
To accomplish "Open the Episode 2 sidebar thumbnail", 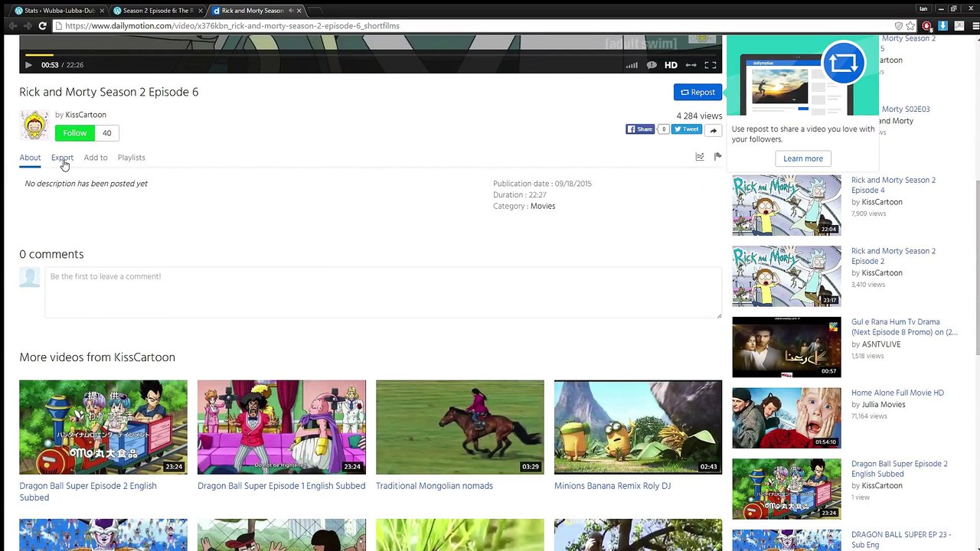I will 786,275.
